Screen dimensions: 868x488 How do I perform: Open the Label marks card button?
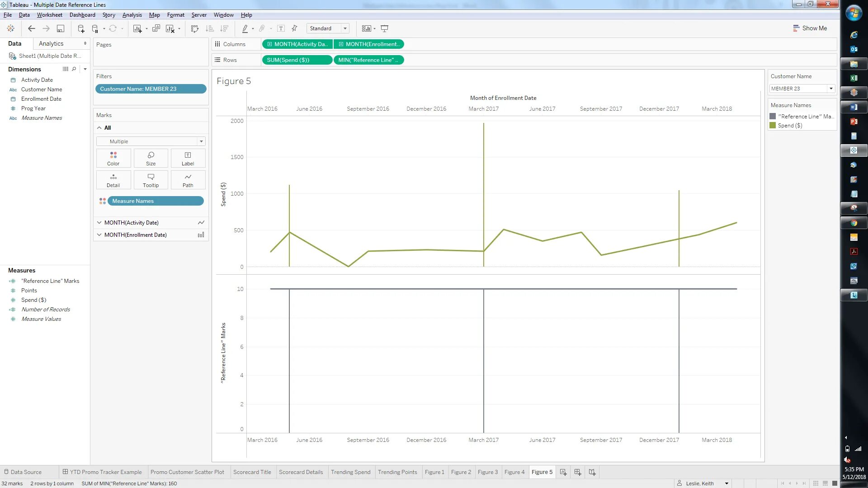pyautogui.click(x=188, y=158)
